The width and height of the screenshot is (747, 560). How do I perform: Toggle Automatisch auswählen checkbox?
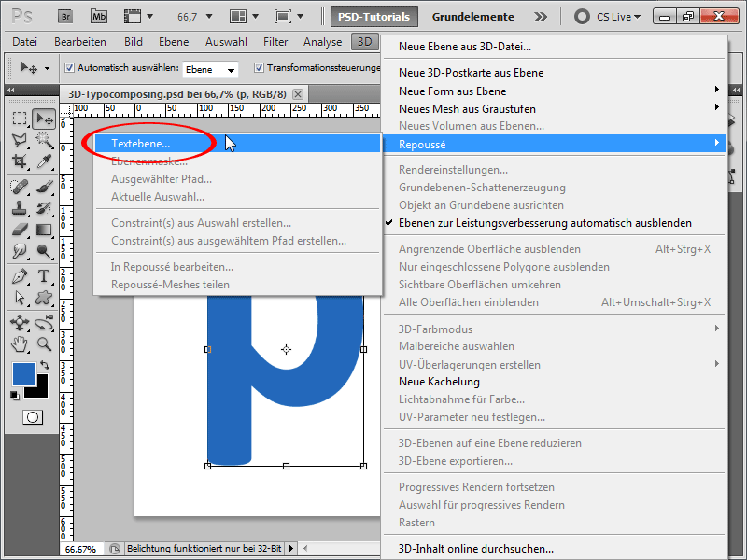69,67
